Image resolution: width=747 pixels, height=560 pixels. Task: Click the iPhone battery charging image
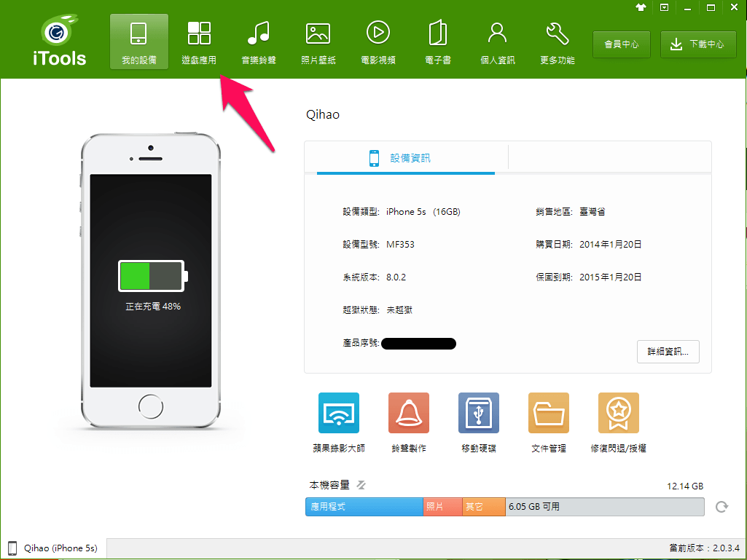pos(152,276)
